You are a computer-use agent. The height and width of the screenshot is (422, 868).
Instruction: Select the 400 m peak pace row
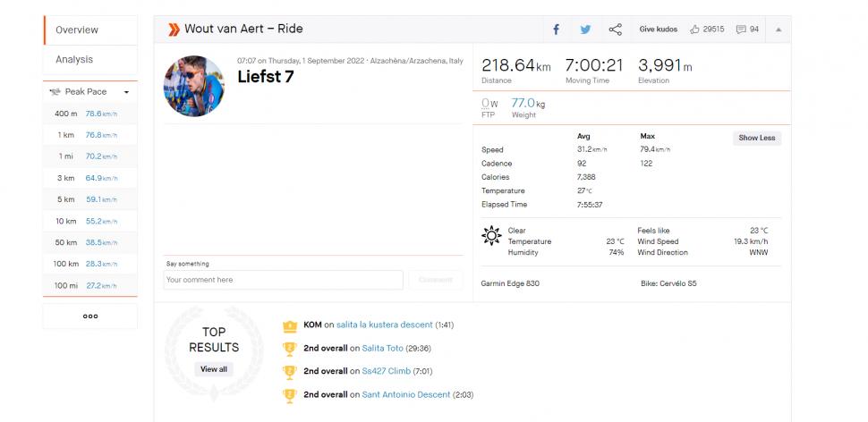pos(90,114)
